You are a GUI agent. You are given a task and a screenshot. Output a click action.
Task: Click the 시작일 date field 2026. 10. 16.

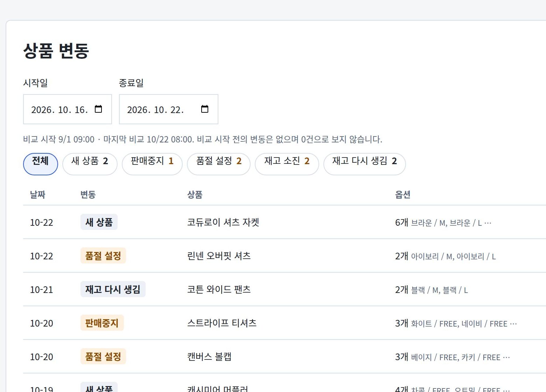click(x=68, y=109)
